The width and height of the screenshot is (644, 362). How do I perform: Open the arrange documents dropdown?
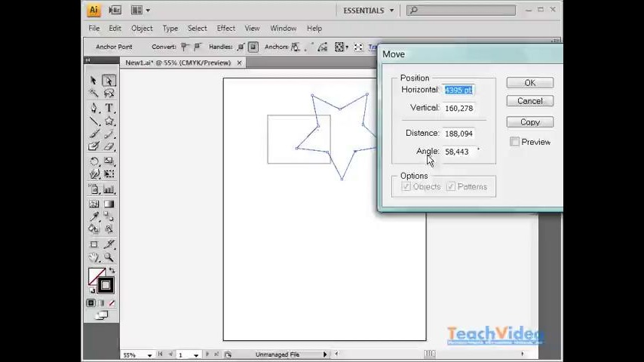[140, 11]
